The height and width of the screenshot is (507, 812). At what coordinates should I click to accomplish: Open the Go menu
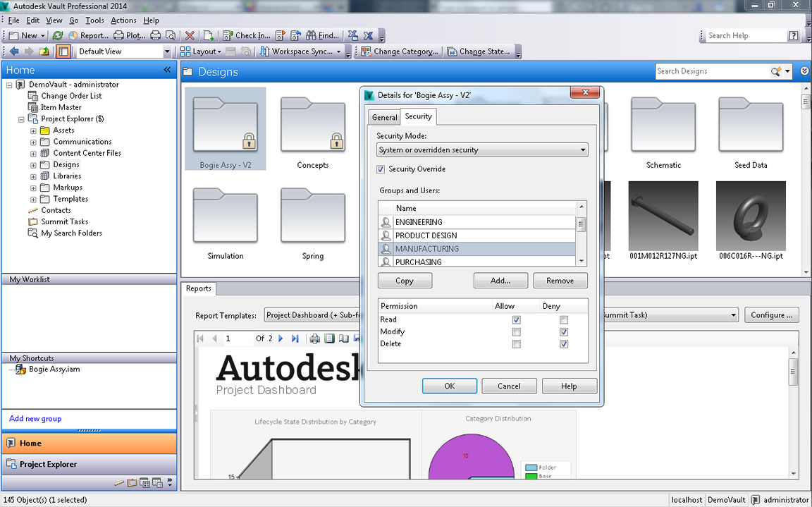click(73, 20)
